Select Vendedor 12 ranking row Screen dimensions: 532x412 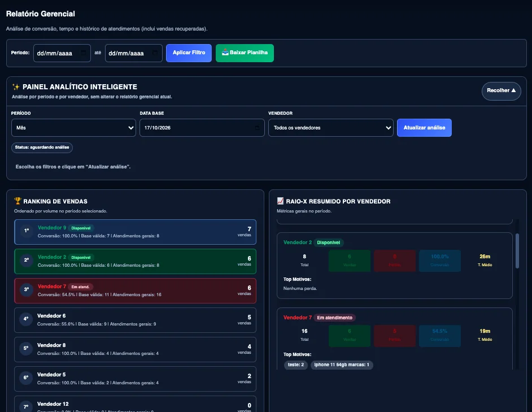click(x=135, y=404)
